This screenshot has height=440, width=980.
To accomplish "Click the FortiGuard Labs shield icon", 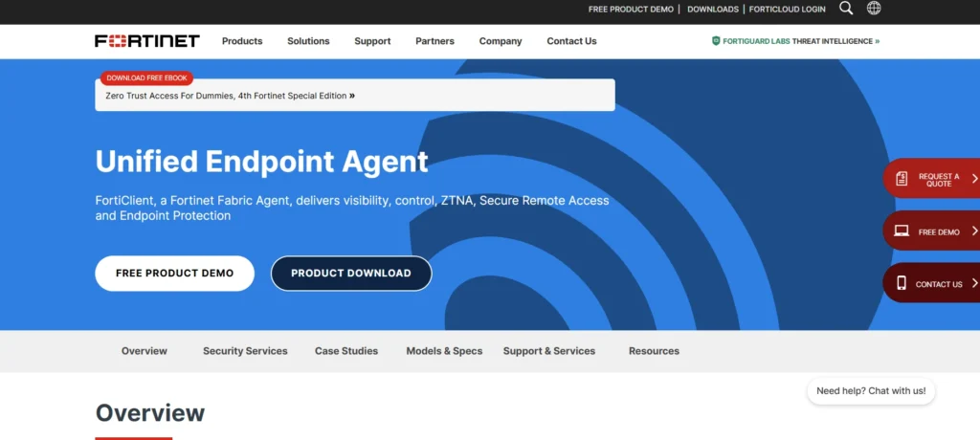I will (x=716, y=41).
